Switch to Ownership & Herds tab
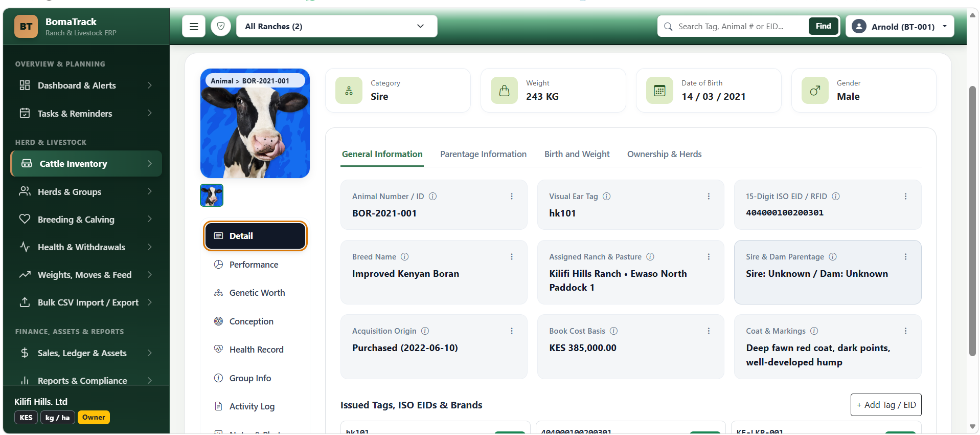The width and height of the screenshot is (980, 435). pos(664,154)
